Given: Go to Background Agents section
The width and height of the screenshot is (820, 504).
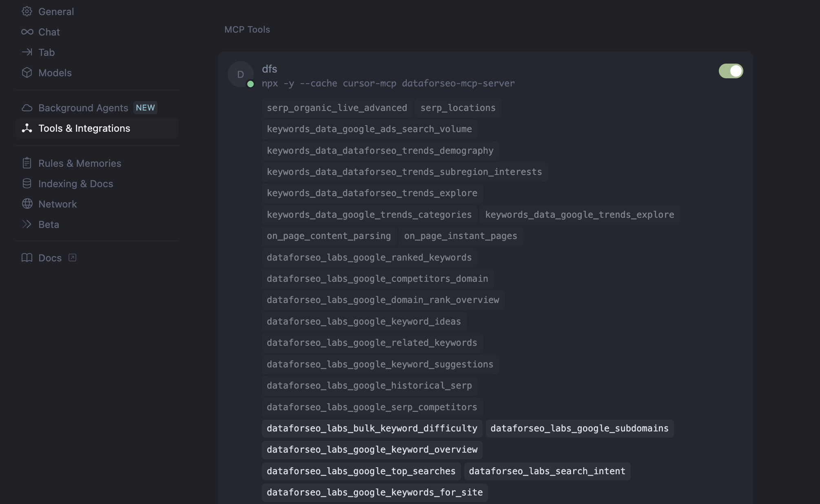Looking at the screenshot, I should tap(97, 108).
